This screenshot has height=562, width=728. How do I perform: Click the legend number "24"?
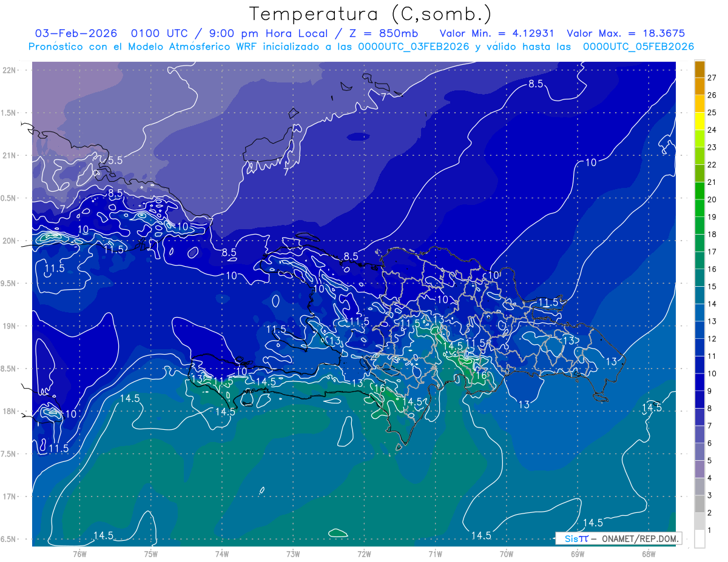(x=712, y=130)
